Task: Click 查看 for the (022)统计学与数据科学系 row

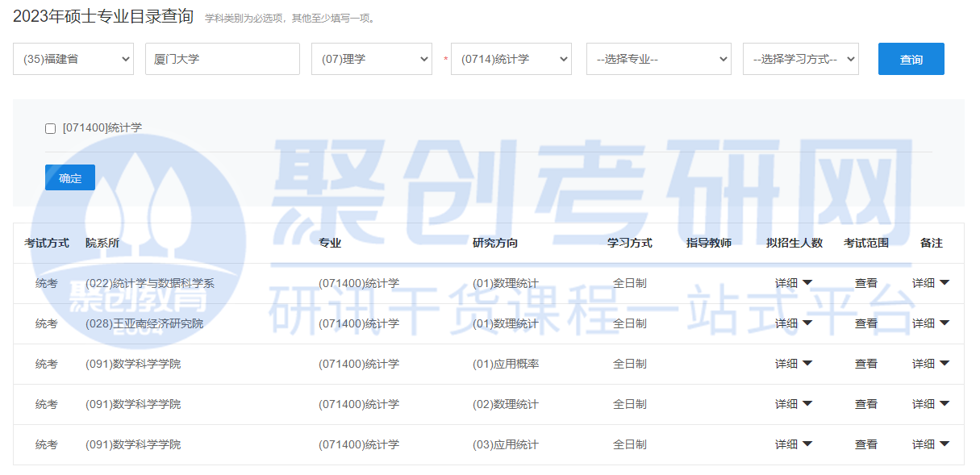Action: click(x=866, y=283)
